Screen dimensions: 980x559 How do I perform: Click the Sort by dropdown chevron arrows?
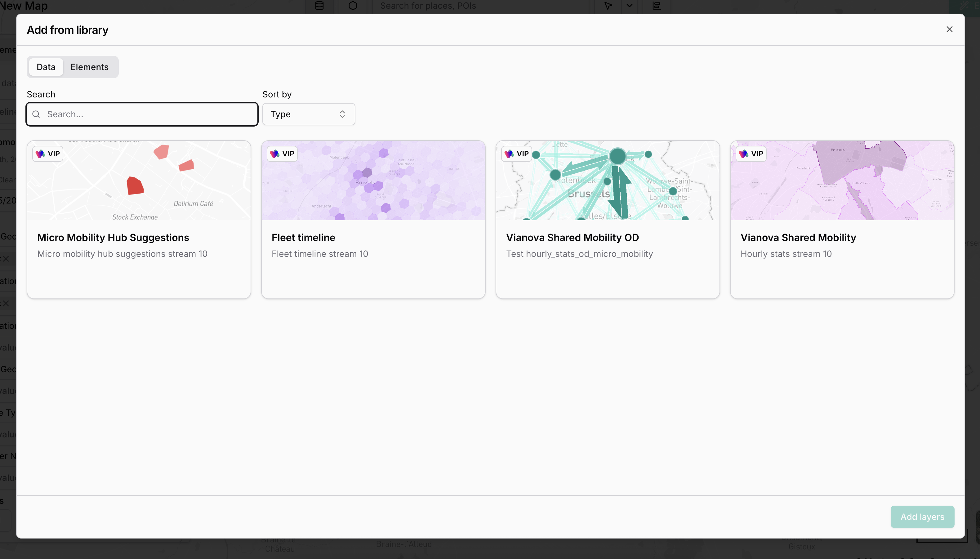tap(342, 114)
